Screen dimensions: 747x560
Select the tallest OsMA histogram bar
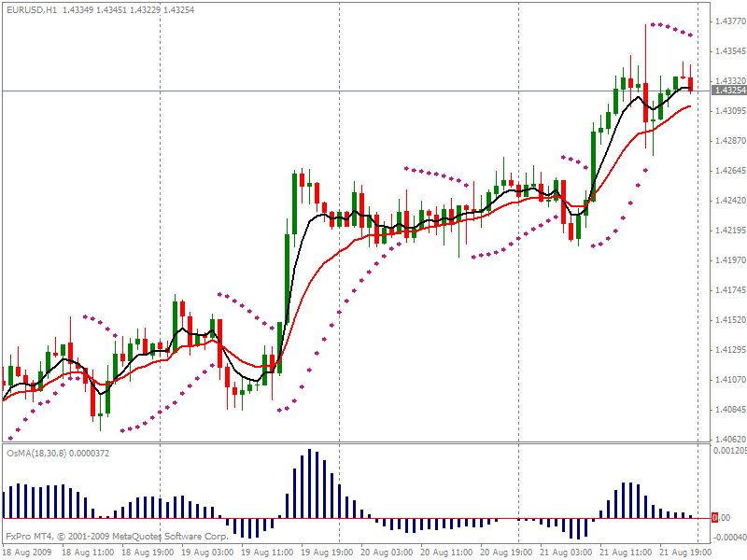coord(312,484)
